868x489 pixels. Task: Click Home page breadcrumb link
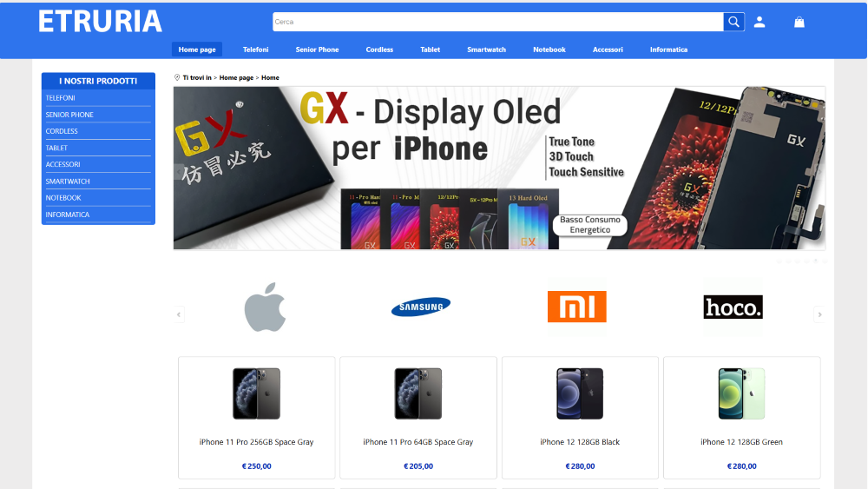pyautogui.click(x=236, y=77)
